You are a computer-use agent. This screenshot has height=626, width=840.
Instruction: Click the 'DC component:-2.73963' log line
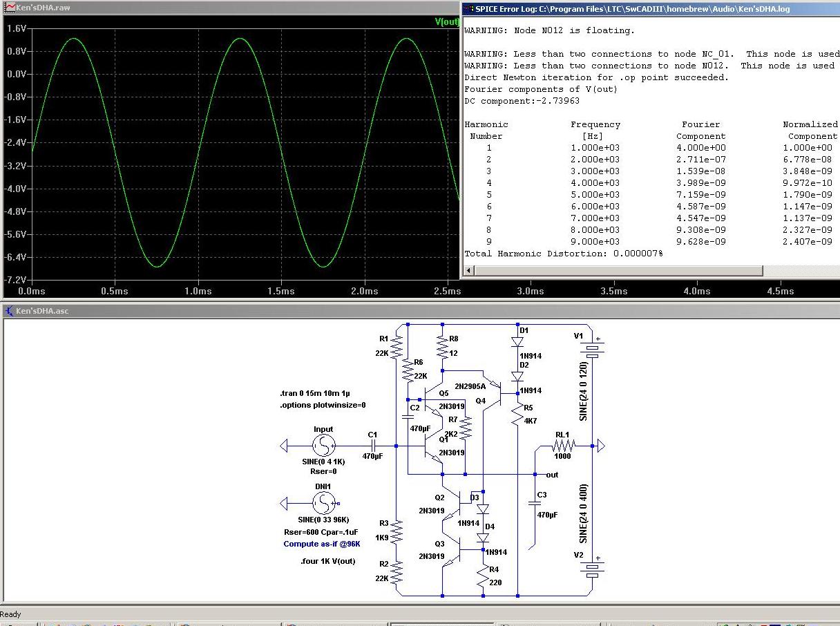pyautogui.click(x=522, y=101)
